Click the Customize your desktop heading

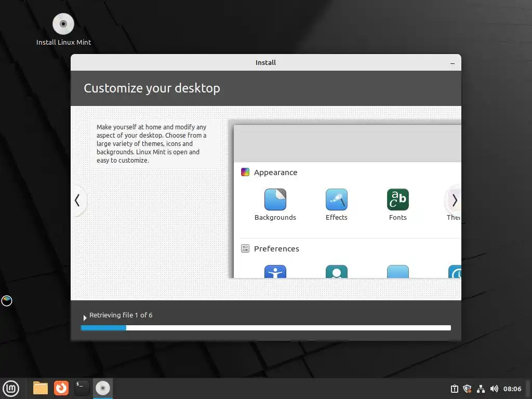(152, 88)
